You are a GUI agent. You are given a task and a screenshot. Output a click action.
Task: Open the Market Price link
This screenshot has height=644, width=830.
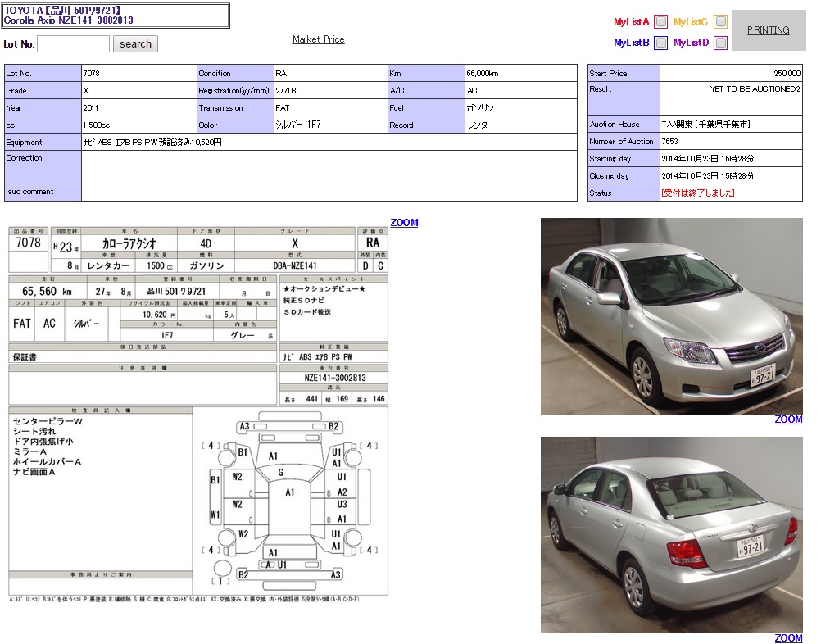click(x=318, y=39)
